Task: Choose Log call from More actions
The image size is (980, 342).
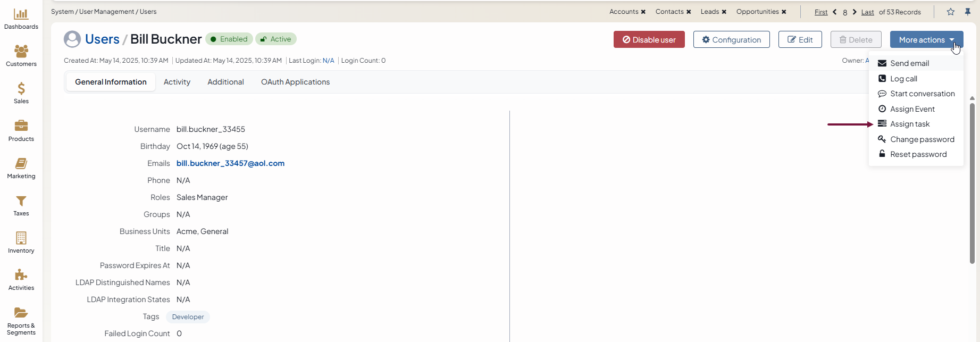Action: [x=916, y=79]
